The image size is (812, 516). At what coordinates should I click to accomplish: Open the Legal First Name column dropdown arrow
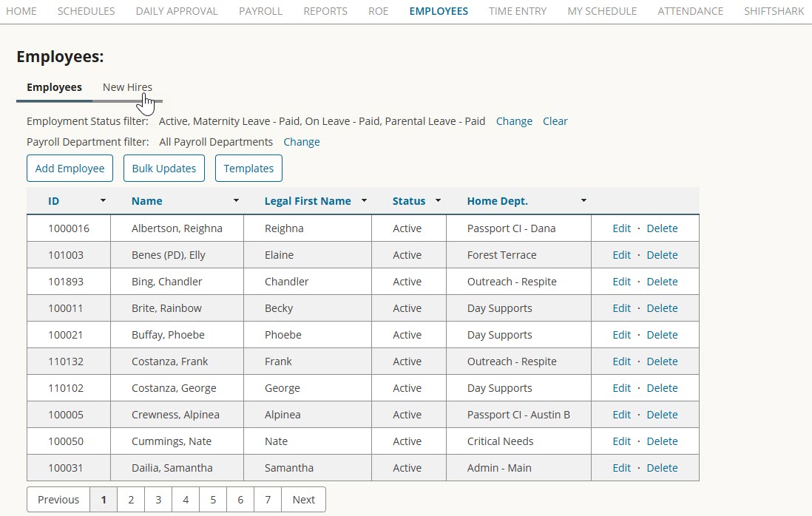coord(364,200)
